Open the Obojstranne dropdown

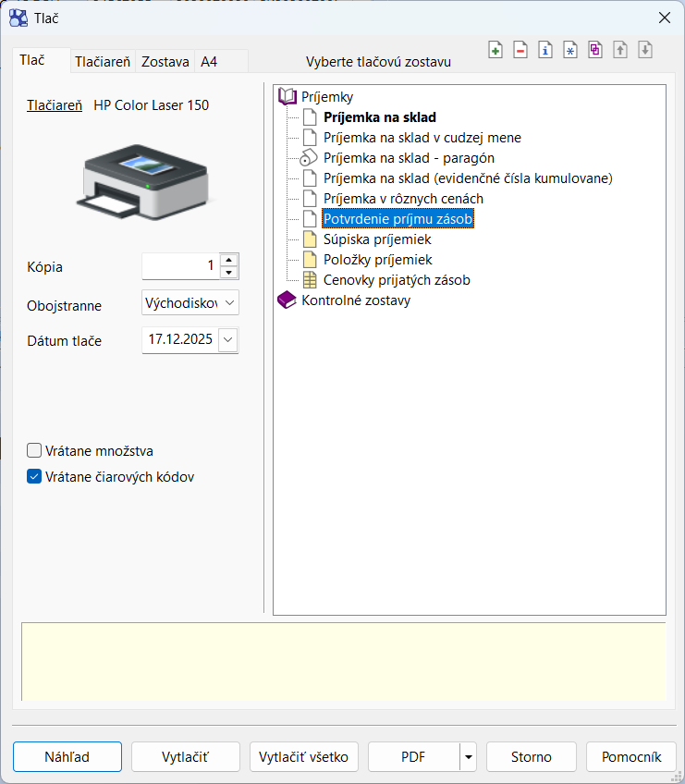point(229,303)
